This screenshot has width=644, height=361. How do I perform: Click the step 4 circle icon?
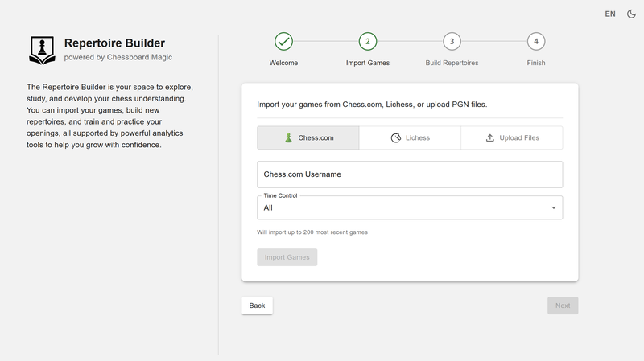[x=536, y=41]
